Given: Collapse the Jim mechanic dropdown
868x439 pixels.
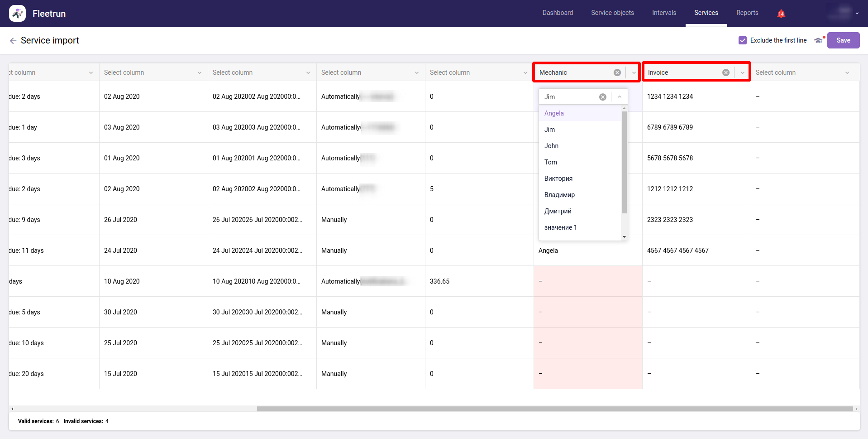Looking at the screenshot, I should (x=619, y=97).
